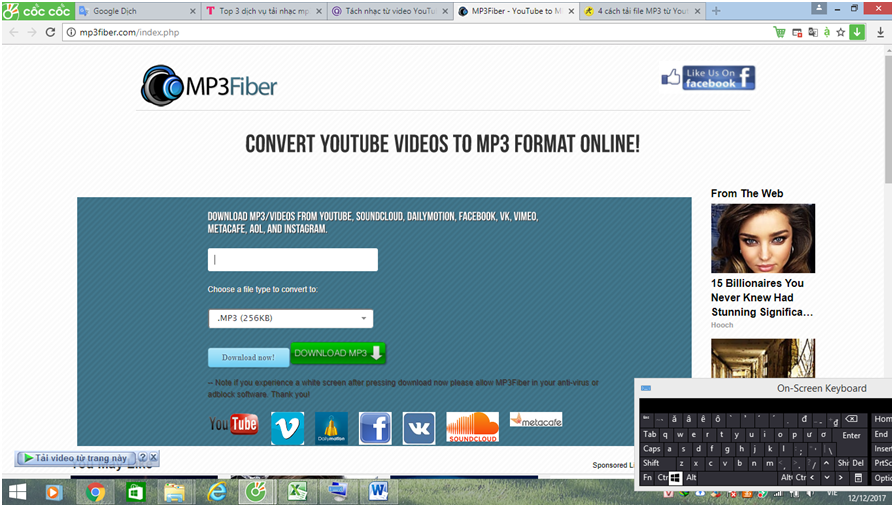Click the Dailymotion icon
892x505 pixels.
pos(331,428)
